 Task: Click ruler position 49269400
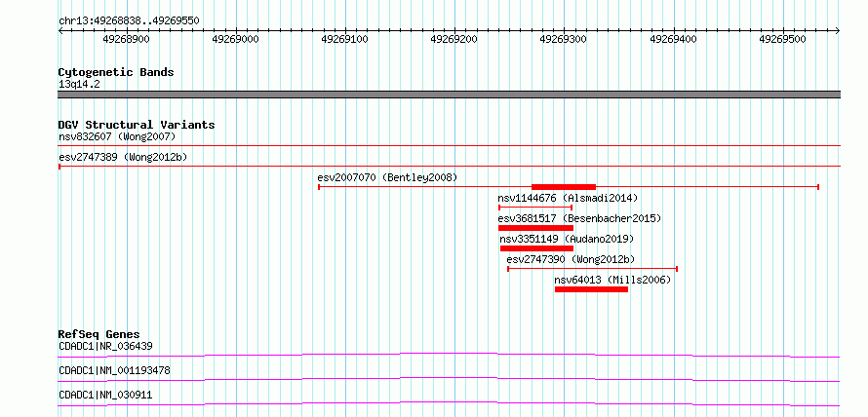coord(674,39)
